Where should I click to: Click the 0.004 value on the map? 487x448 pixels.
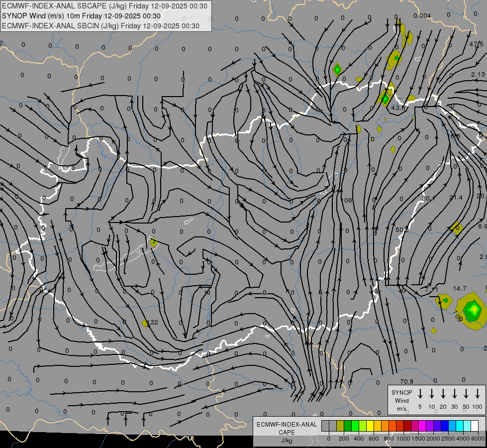422,16
